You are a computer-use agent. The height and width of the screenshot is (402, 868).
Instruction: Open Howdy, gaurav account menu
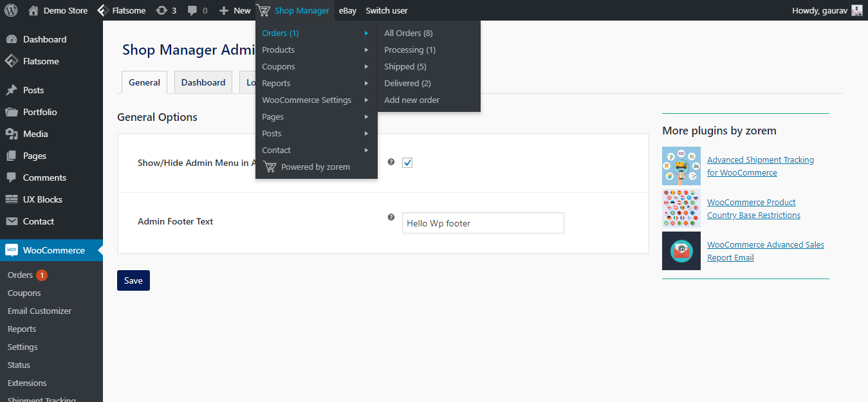(x=827, y=10)
